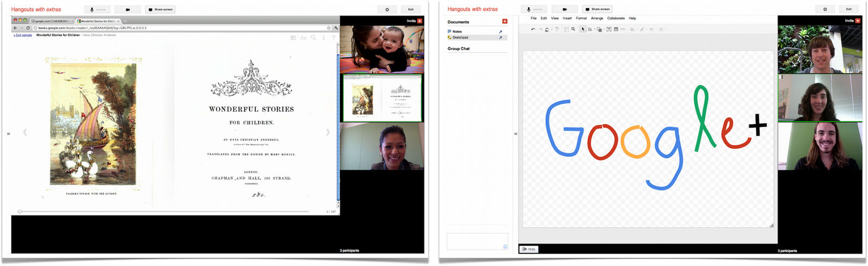Open the Insert menu in Sketchpad

point(567,18)
